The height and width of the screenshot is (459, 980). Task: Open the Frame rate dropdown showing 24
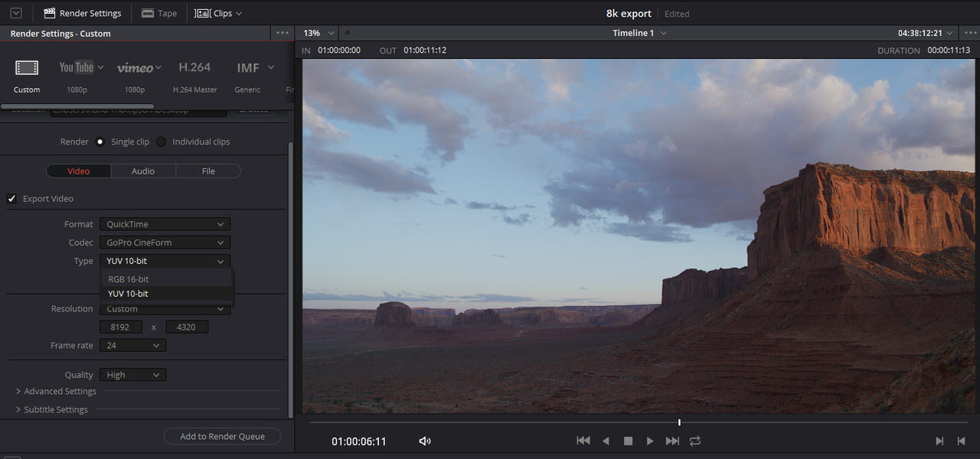(132, 346)
